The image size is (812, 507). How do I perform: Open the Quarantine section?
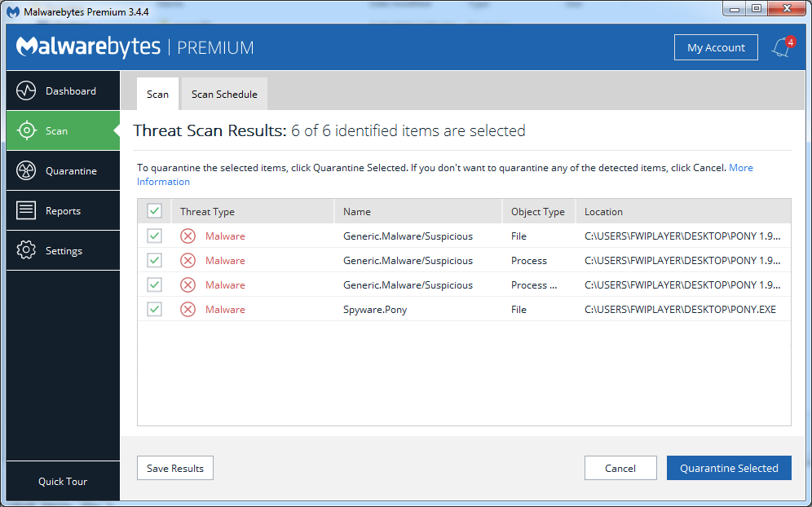coord(63,170)
